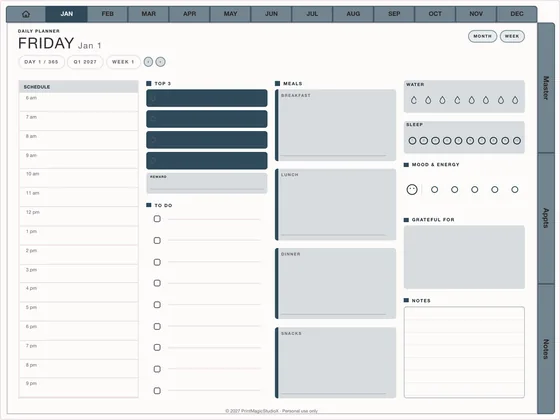
Task: Check the last To Do checkbox
Action: [157, 391]
